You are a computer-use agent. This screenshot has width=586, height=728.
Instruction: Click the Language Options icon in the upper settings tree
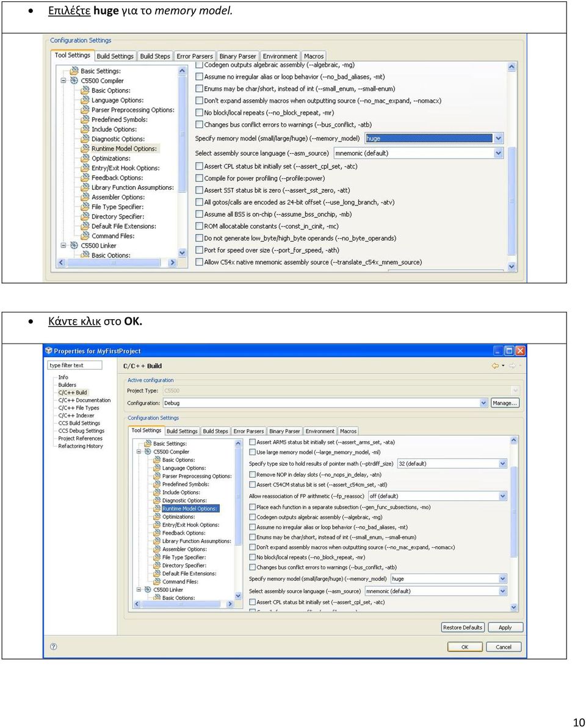pyautogui.click(x=85, y=100)
